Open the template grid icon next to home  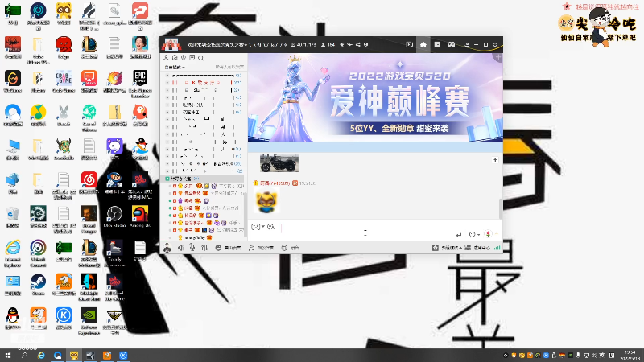[x=437, y=45]
